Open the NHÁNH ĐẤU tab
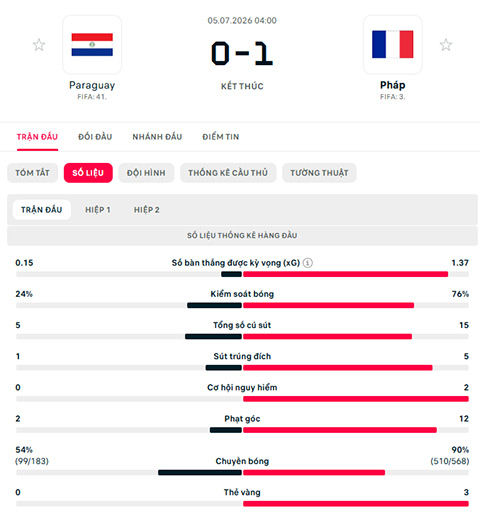 point(157,137)
